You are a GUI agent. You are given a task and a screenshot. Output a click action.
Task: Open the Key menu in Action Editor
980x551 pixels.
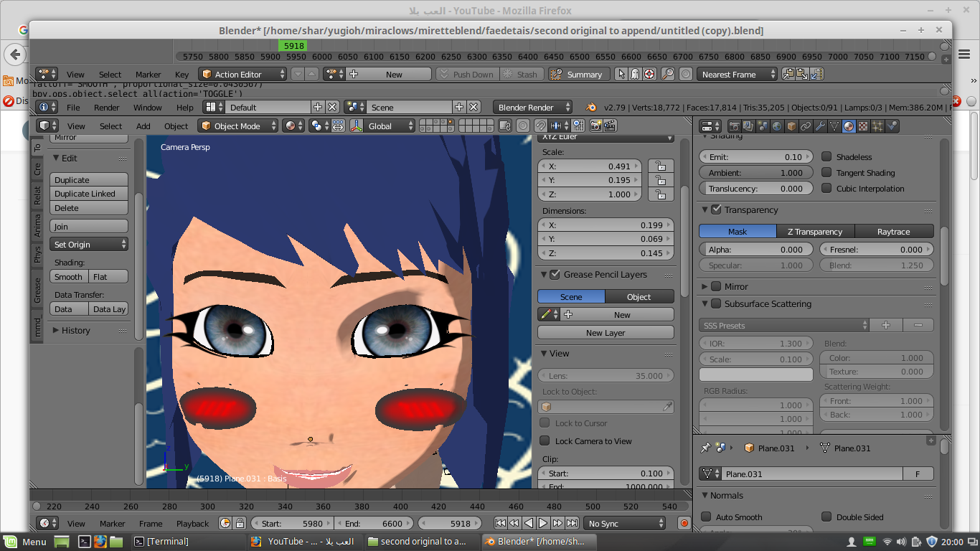[x=182, y=75]
